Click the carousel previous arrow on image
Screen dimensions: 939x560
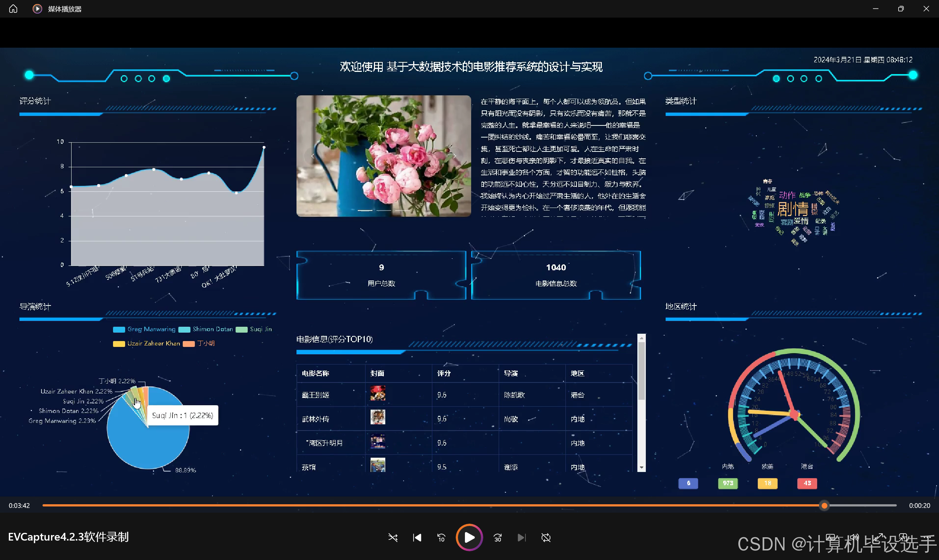point(313,155)
